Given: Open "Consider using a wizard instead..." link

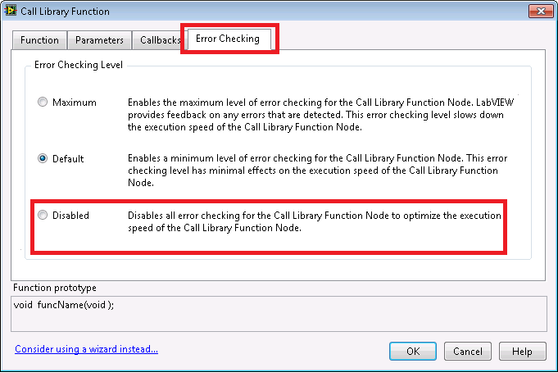Looking at the screenshot, I should [x=86, y=349].
